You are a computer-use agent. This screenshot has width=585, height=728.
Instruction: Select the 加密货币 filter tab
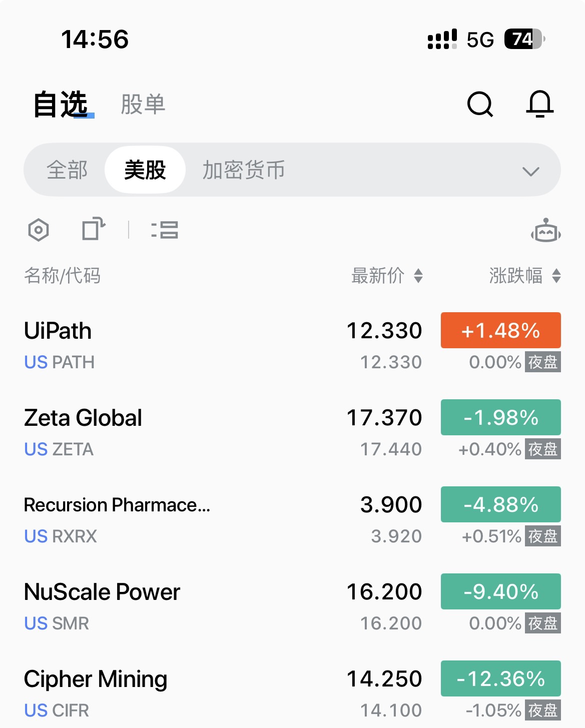pos(244,170)
